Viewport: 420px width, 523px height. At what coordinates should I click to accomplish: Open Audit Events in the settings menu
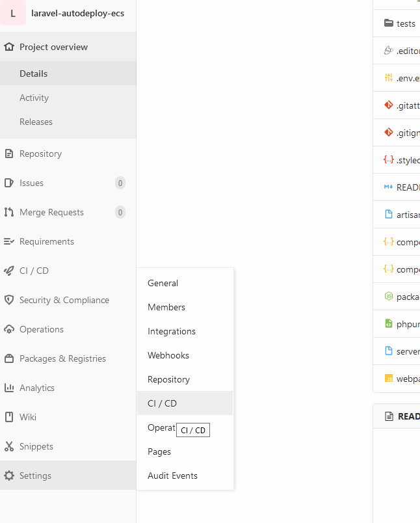click(172, 476)
